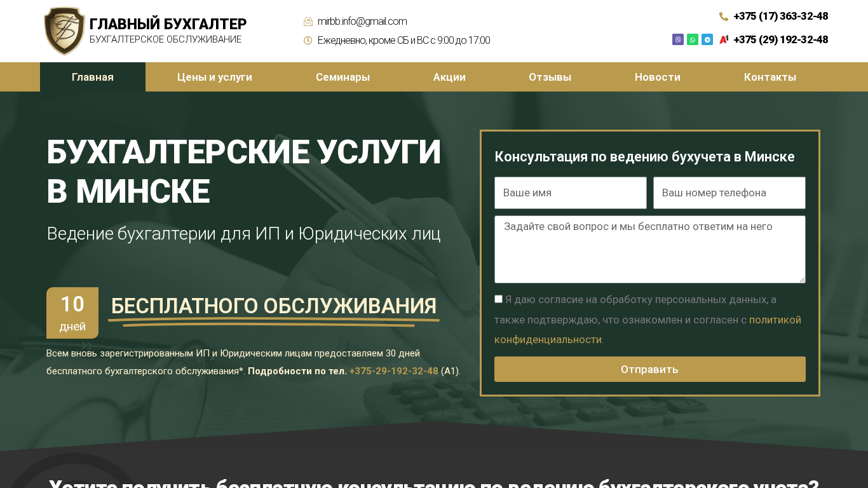868x488 pixels.
Task: Click the red A1 operator icon
Action: pos(724,39)
